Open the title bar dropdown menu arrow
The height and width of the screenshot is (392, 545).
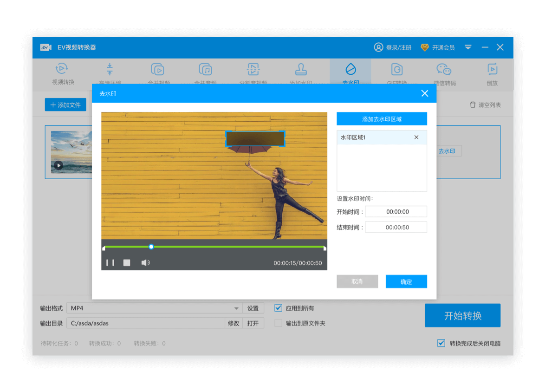[468, 47]
